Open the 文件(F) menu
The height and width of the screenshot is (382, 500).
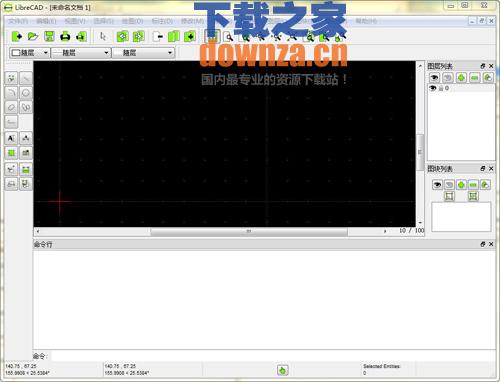18,21
